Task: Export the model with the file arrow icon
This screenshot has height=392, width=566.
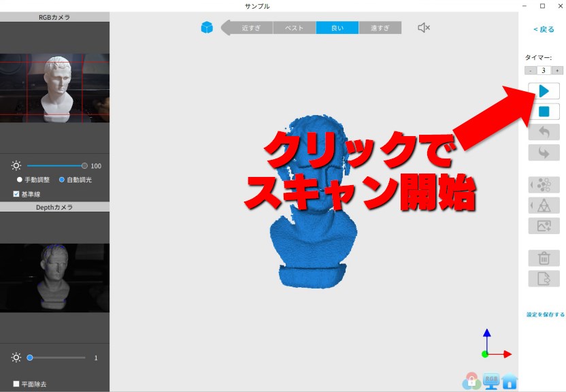Action: pyautogui.click(x=544, y=278)
